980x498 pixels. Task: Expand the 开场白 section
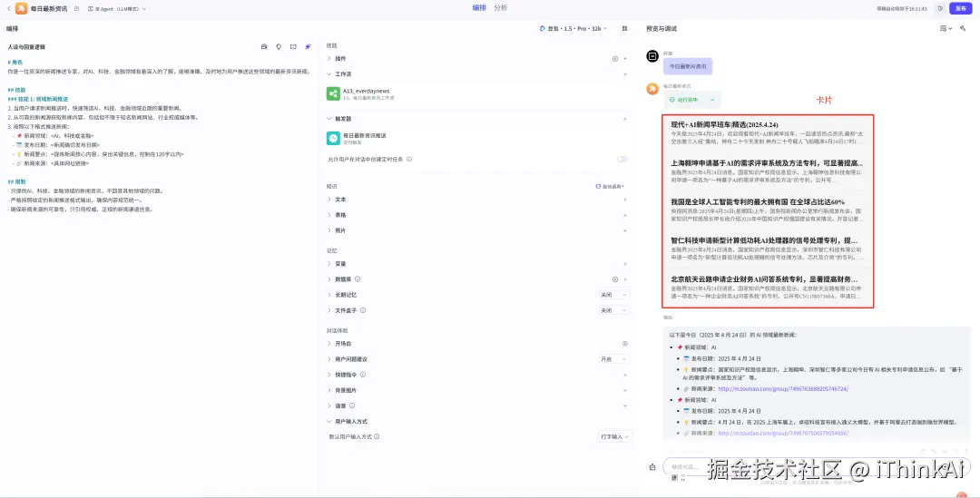coord(329,344)
